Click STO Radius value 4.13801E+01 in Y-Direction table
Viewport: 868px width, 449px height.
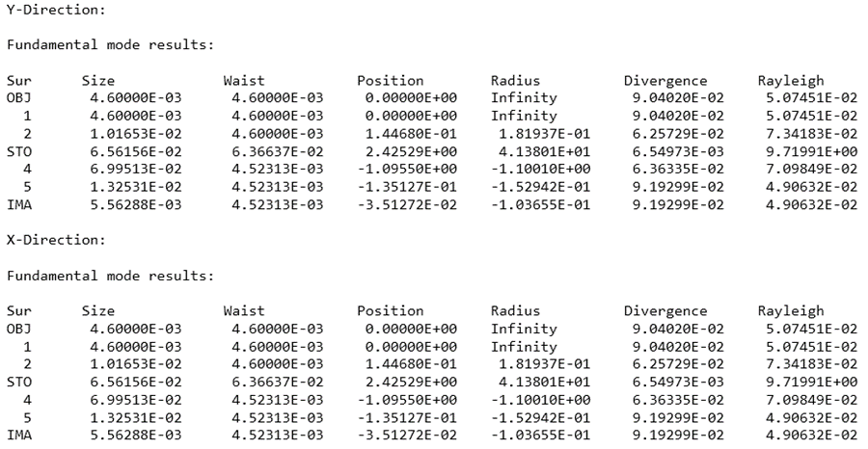(x=540, y=150)
